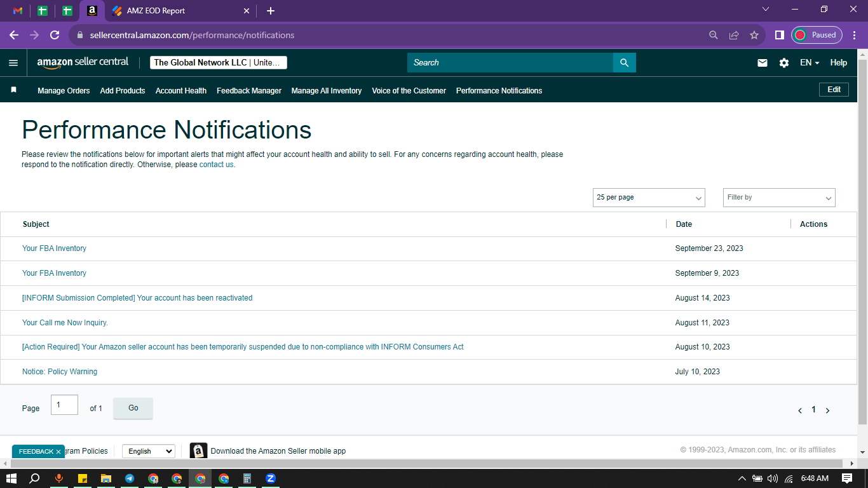Open the Sticky Notes taskbar app
The image size is (868, 488).
(x=83, y=478)
